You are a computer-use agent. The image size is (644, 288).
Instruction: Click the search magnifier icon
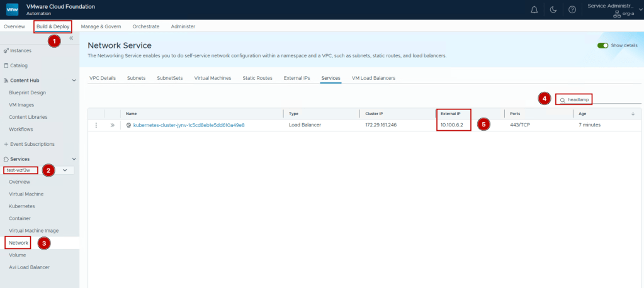pos(563,100)
